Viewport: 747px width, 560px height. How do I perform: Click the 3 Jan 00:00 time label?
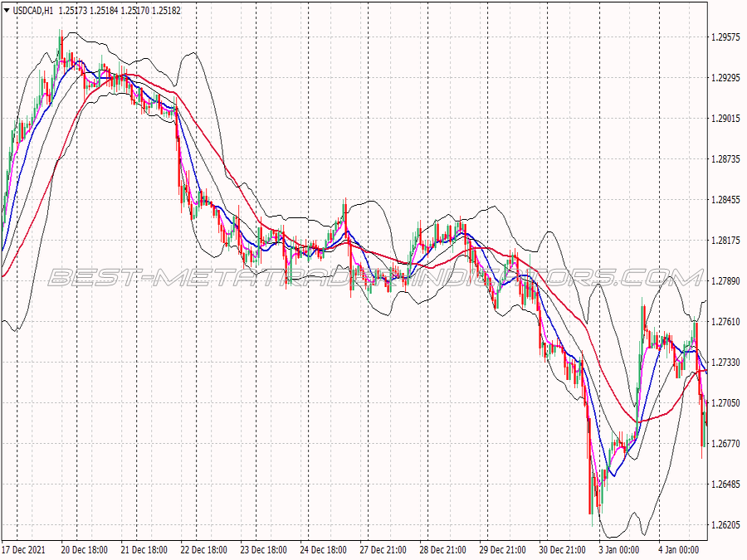pos(619,550)
